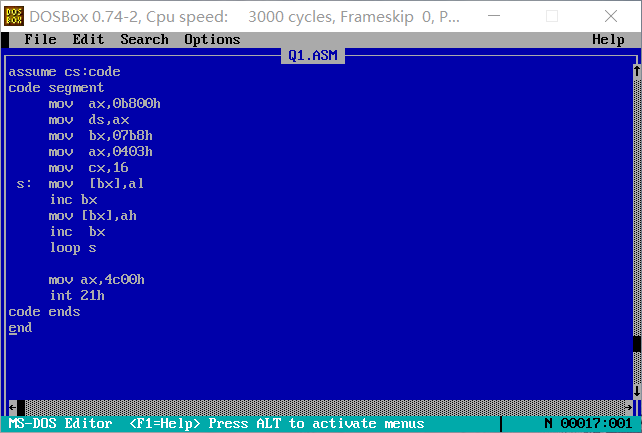The width and height of the screenshot is (642, 433).
Task: Click 'MS-DOS Editor' in status bar
Action: [60, 423]
